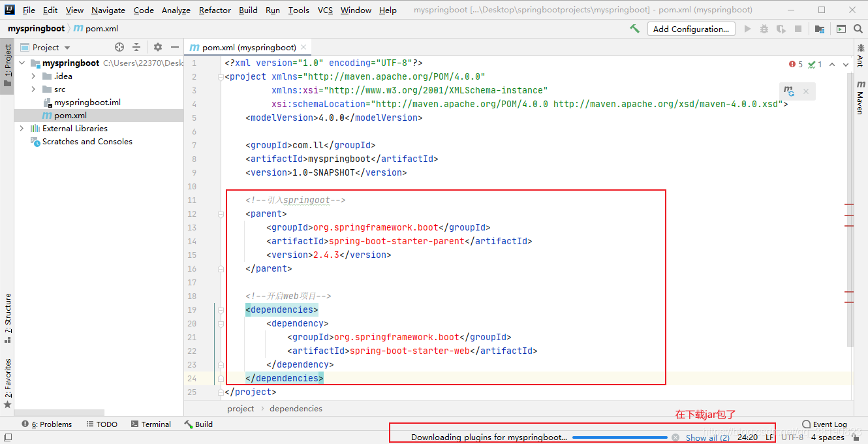Expand External Libraries node

coord(22,129)
